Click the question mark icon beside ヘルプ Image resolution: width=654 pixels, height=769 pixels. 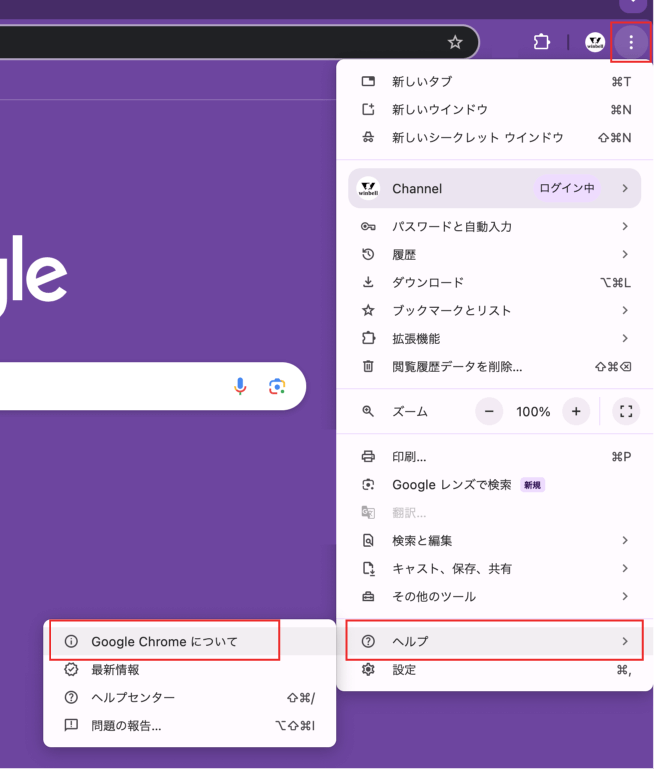tap(368, 641)
